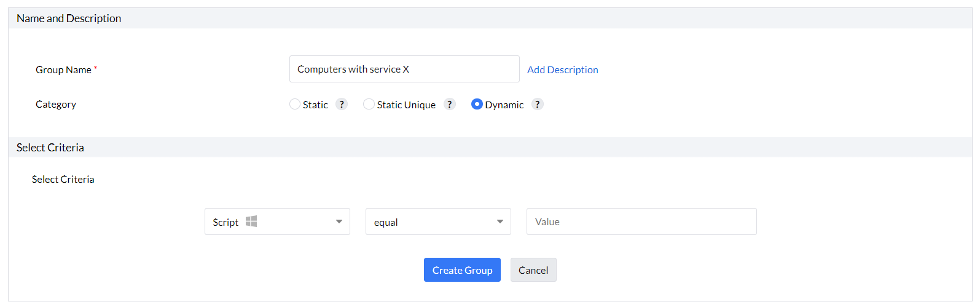Click the help icon beside Static
Viewport: 980px width, 307px height.
click(x=342, y=105)
